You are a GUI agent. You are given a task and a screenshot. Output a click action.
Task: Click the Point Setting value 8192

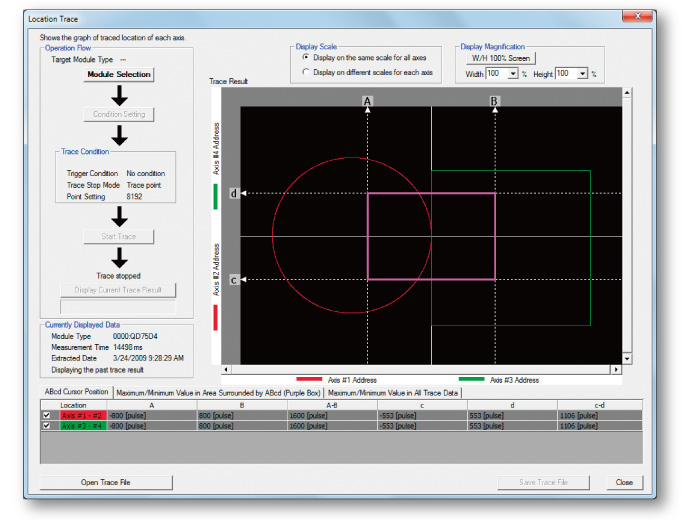point(134,197)
